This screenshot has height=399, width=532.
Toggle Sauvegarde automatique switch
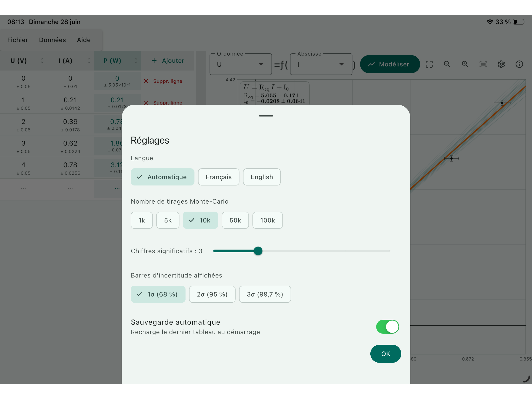tap(388, 327)
